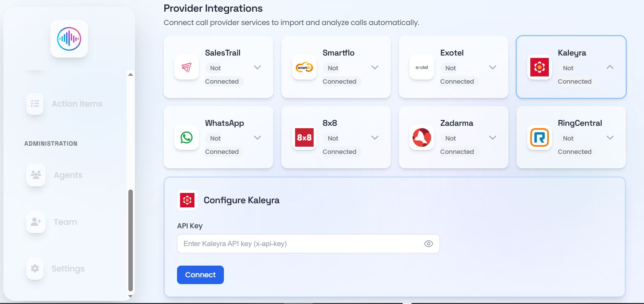Click the API Key label
This screenshot has width=644, height=304.
[190, 226]
